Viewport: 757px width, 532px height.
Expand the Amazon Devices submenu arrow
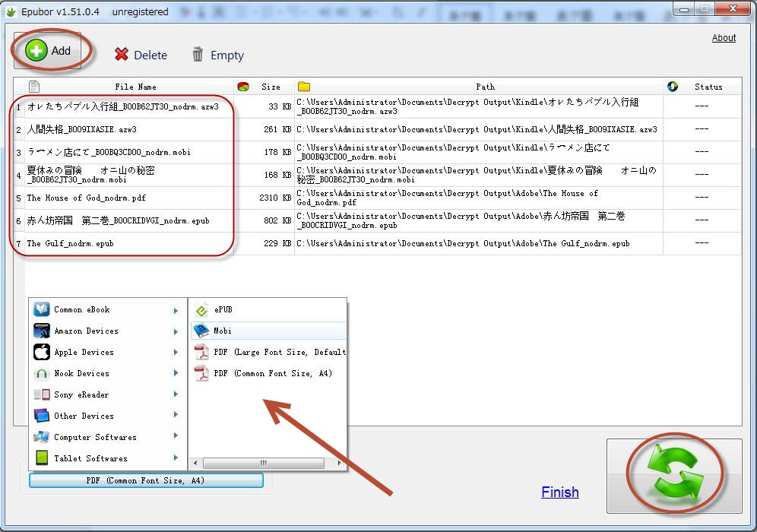(176, 331)
